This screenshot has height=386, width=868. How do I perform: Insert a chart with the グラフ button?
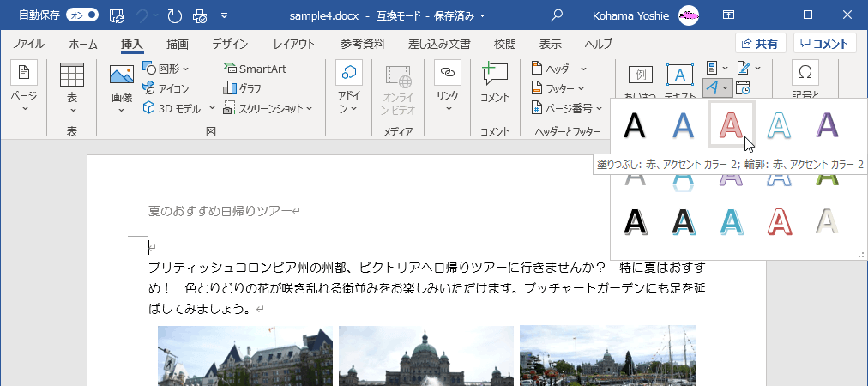243,88
